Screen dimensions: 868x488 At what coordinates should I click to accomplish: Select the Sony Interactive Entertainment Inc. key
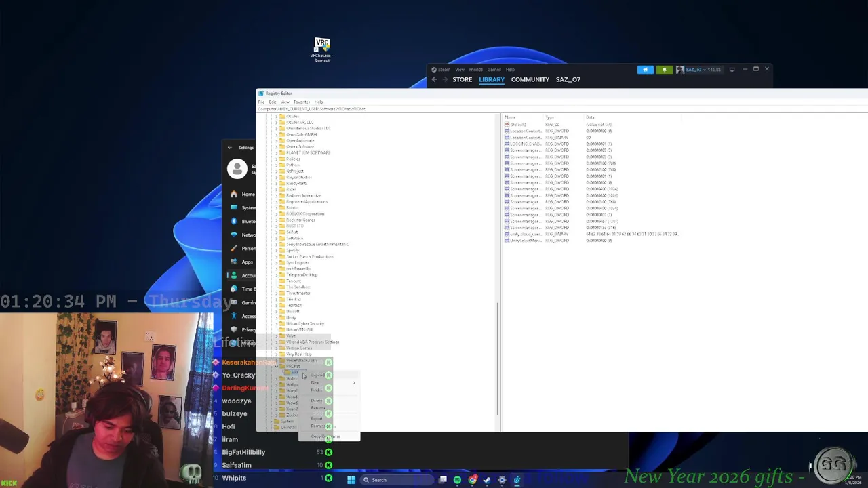tap(317, 244)
